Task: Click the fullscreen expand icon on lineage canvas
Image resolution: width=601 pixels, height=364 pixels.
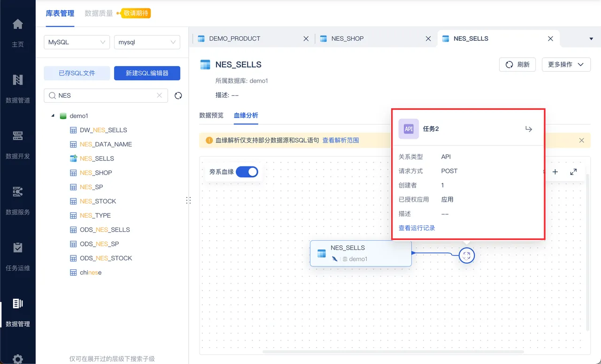Action: [x=573, y=172]
